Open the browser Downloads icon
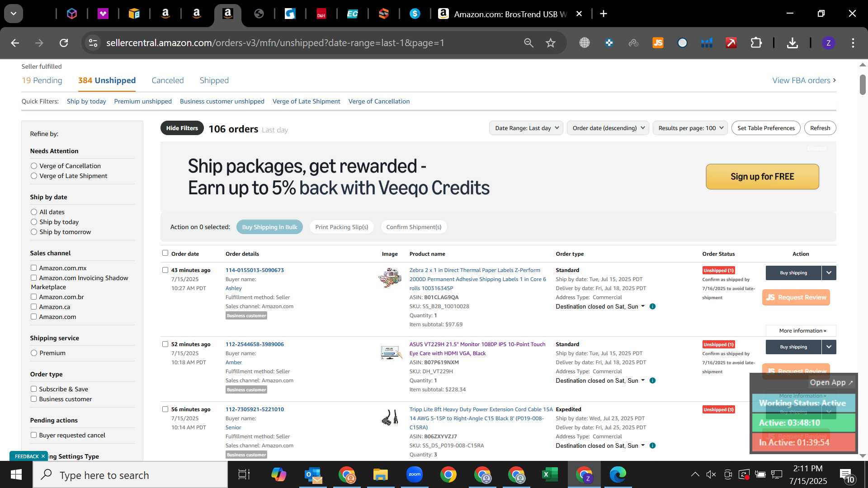The height and width of the screenshot is (488, 868). [x=792, y=43]
